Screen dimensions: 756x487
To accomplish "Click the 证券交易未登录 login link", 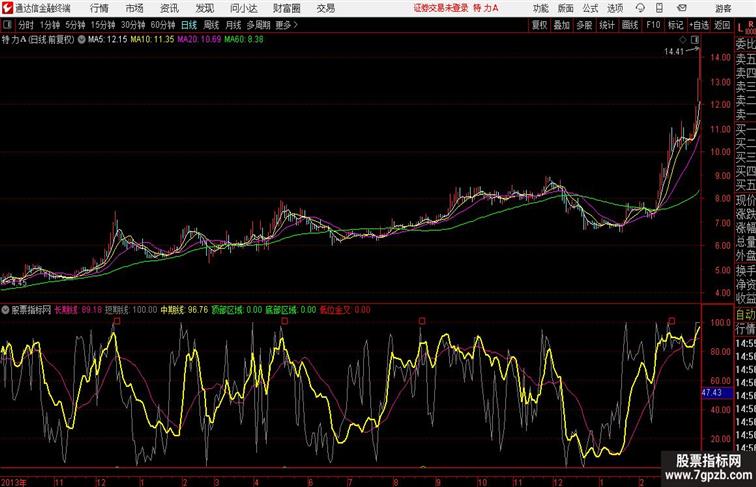I will [441, 8].
